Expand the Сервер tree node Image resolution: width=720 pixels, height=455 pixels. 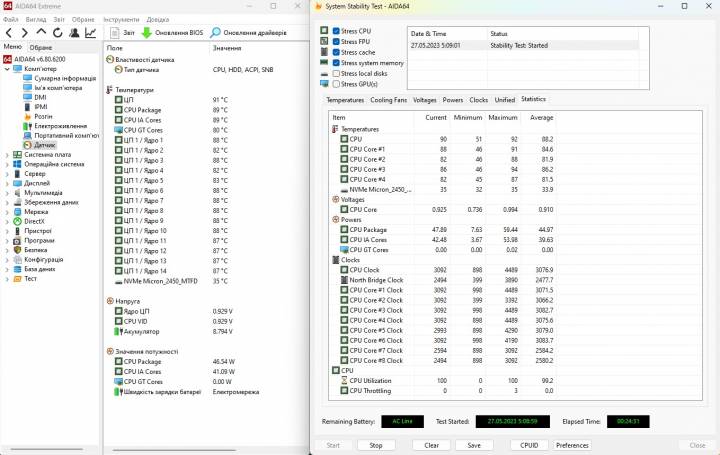[7, 174]
